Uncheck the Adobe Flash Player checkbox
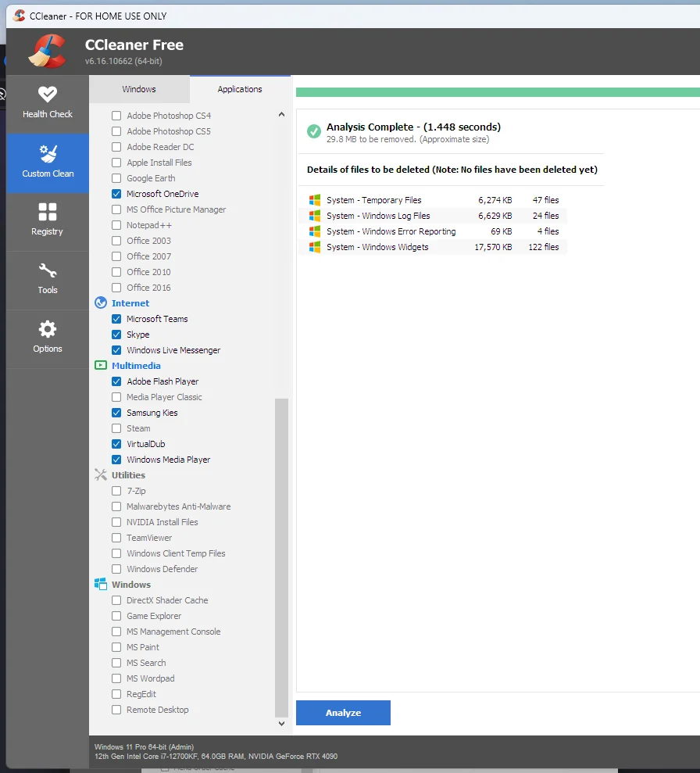Screen dimensions: 700x773 click(x=116, y=381)
